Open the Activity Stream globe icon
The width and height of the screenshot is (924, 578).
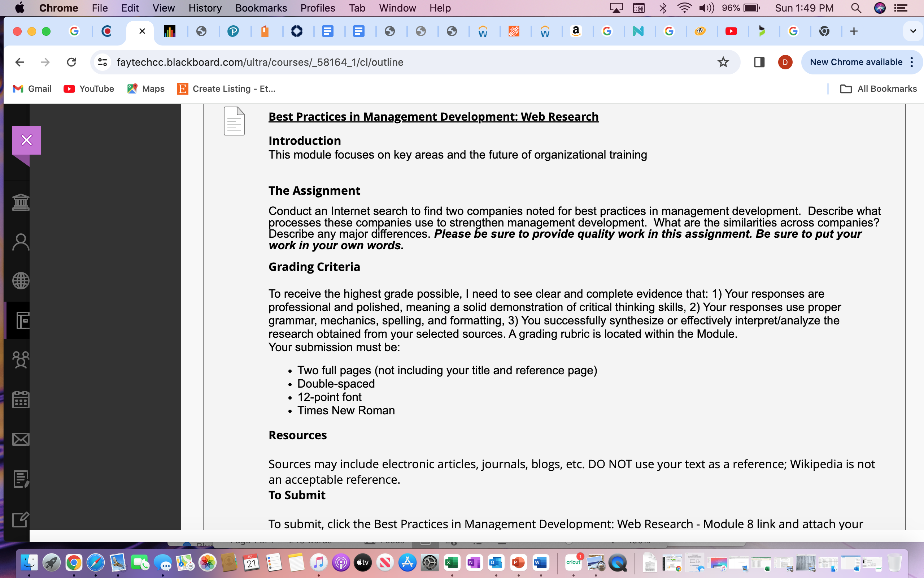(x=21, y=281)
